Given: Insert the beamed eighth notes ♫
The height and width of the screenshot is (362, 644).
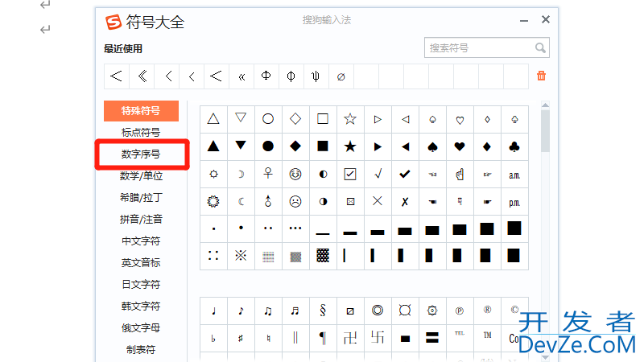Looking at the screenshot, I should 268,311.
